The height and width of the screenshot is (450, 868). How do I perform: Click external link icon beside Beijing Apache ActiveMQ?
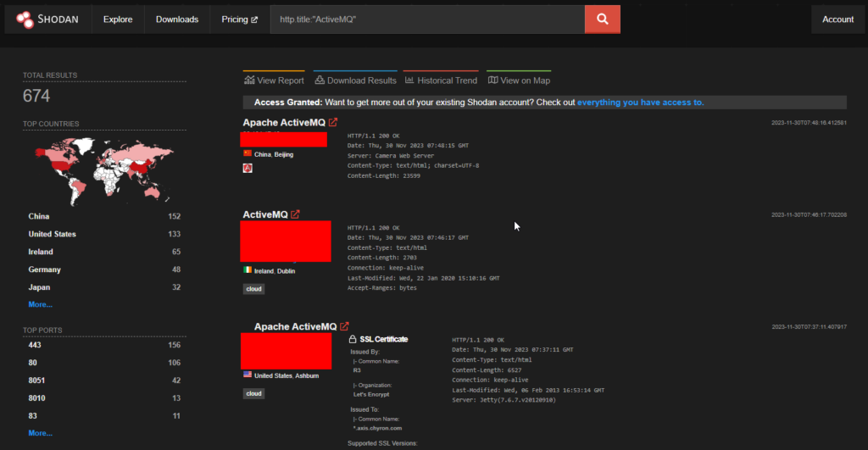[x=332, y=122]
